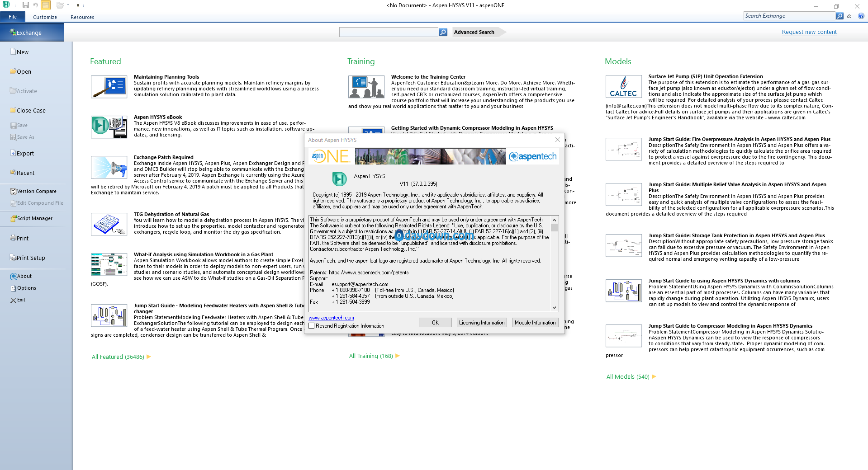
Task: Click the aspentech logo in the About dialog banner
Action: [x=533, y=156]
